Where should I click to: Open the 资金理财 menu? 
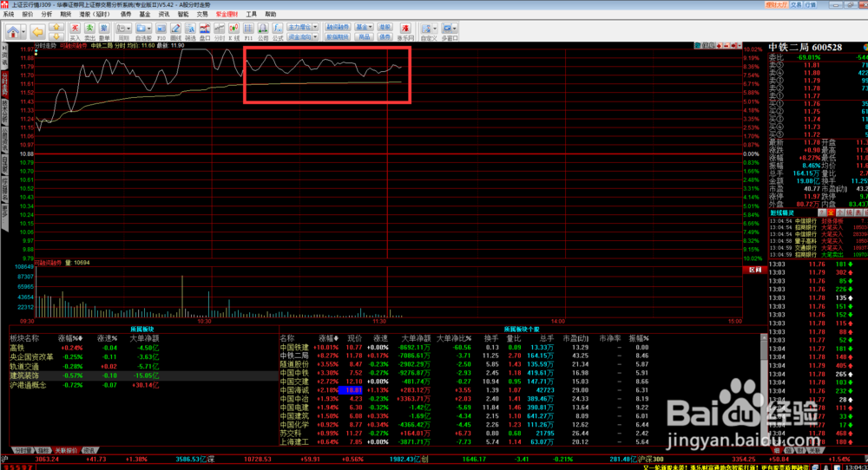[224, 15]
